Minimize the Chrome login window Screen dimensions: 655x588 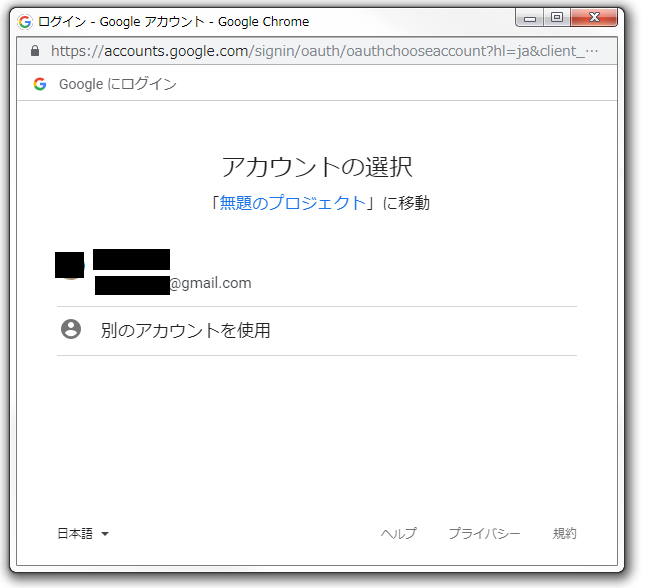click(530, 18)
